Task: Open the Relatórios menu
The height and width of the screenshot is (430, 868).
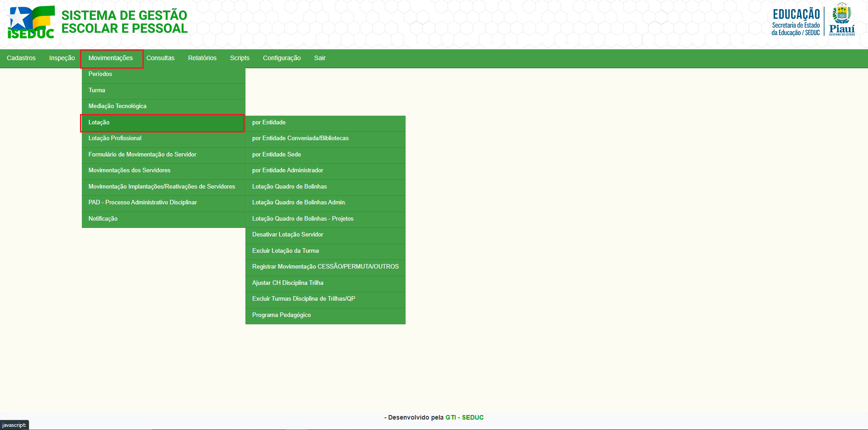Action: click(x=202, y=58)
